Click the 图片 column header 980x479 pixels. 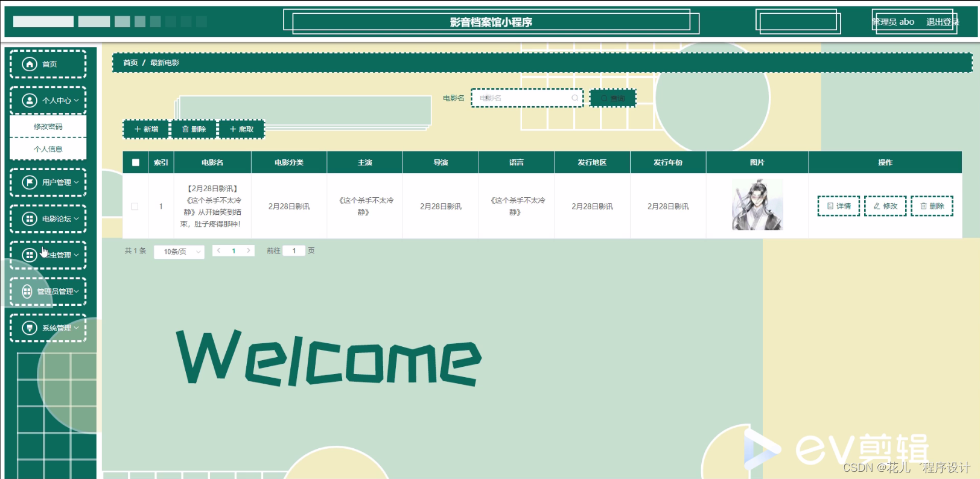[757, 162]
